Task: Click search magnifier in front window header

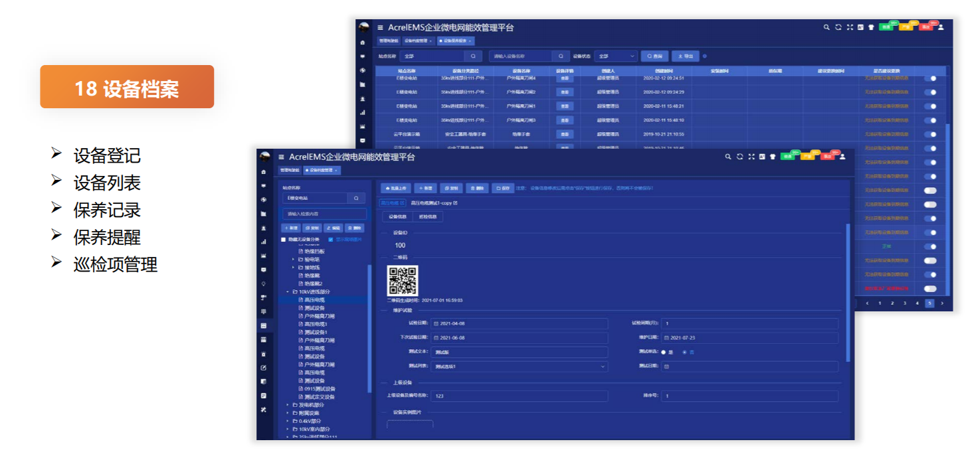Action: point(728,157)
